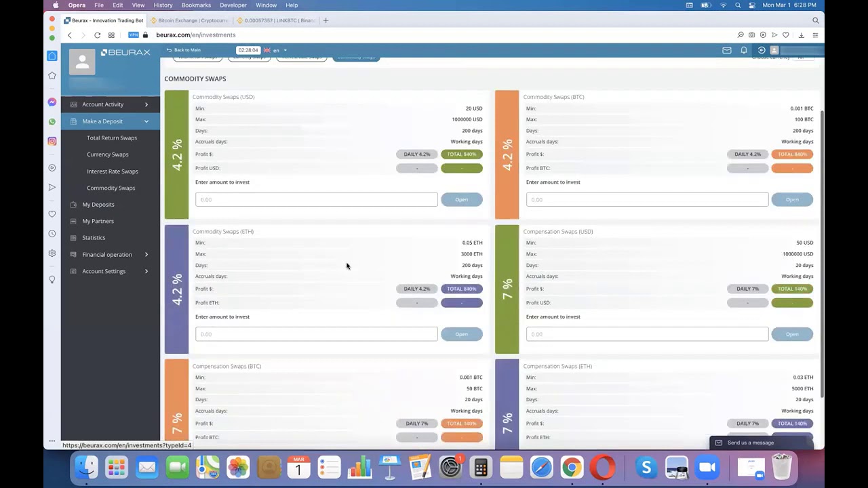Click the VPN badge in address bar
The width and height of the screenshot is (868, 488).
point(134,35)
